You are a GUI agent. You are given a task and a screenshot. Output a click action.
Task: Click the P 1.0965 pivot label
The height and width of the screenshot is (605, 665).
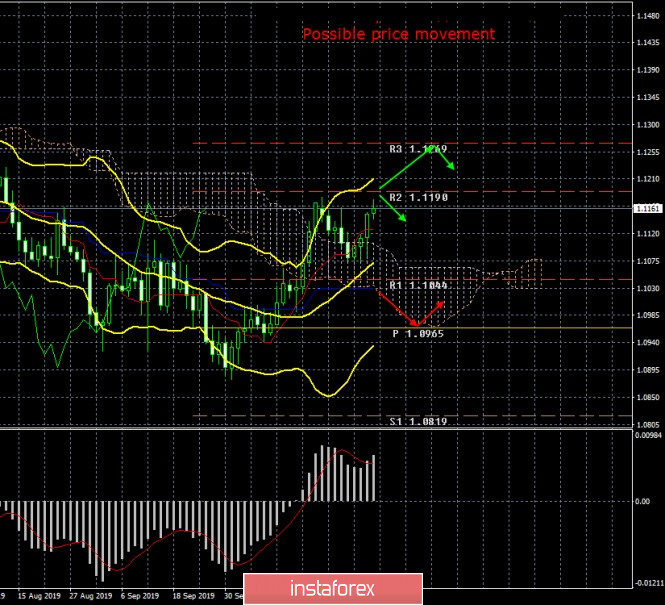click(x=418, y=334)
